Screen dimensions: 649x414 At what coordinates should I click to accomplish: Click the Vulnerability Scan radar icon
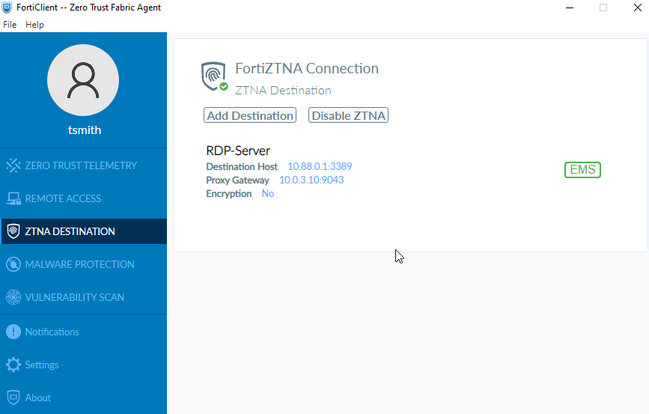coord(13,297)
